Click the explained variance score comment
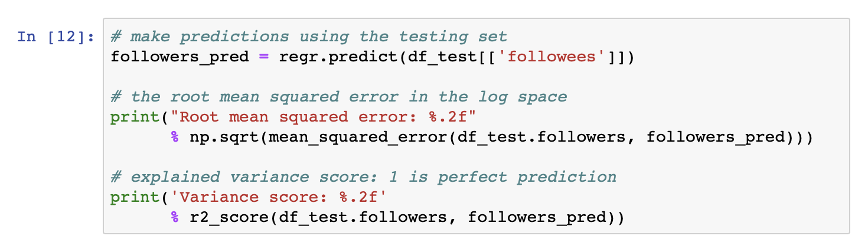 (363, 177)
